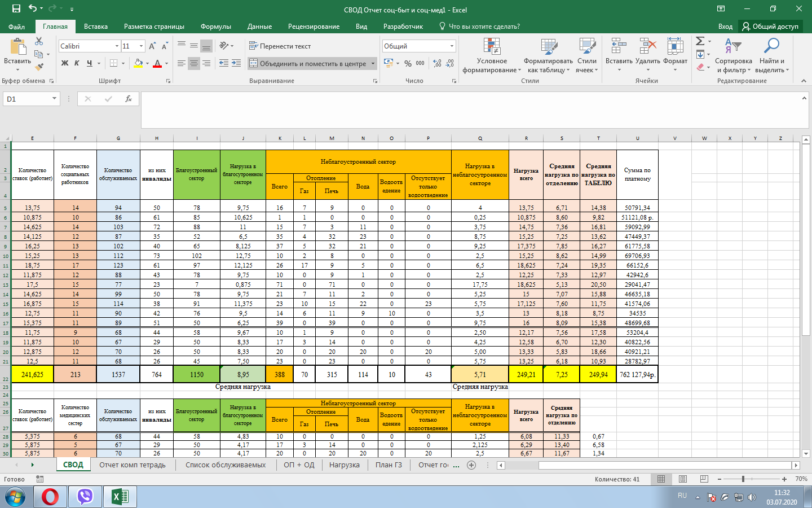Align cell text to the left

[182, 63]
